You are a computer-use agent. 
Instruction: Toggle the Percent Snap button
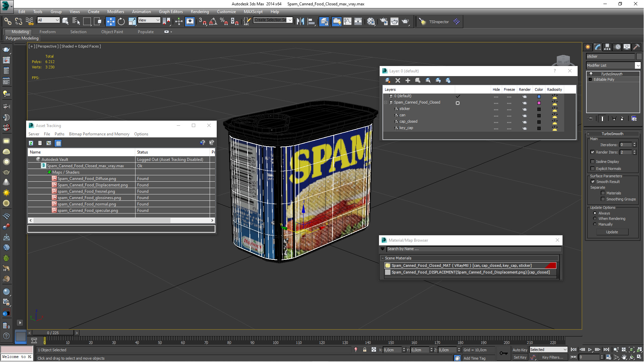(224, 21)
